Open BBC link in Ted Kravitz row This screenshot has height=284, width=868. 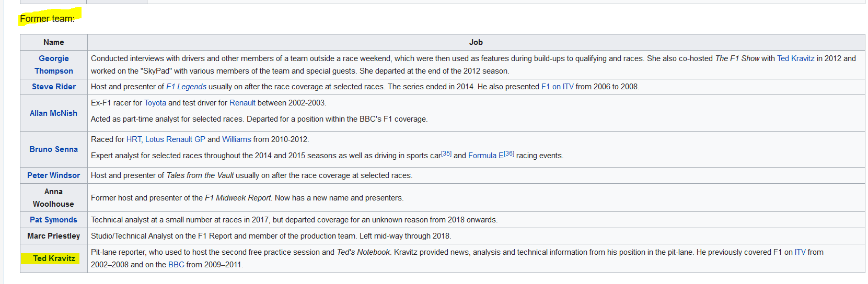click(176, 265)
